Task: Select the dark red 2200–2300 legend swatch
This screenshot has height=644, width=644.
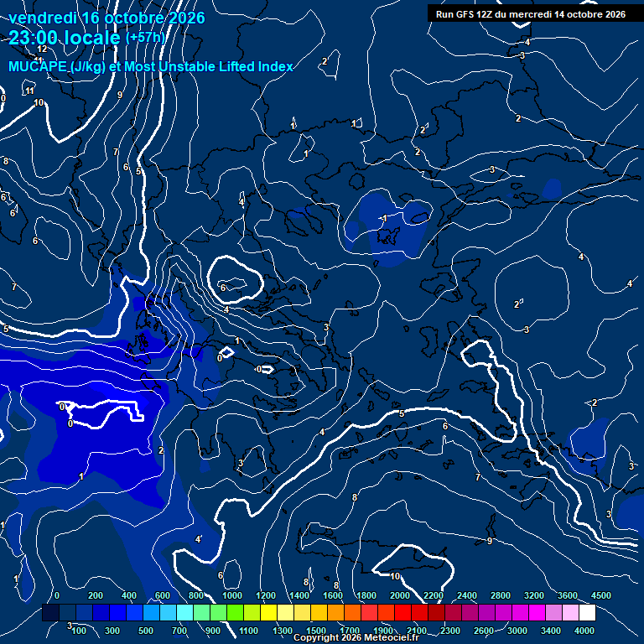Action: (437, 612)
